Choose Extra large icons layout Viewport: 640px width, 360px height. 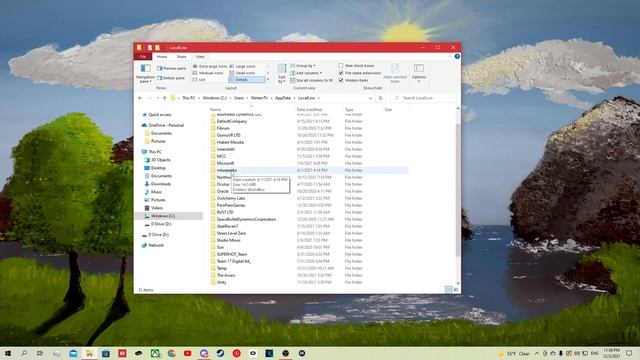[209, 66]
